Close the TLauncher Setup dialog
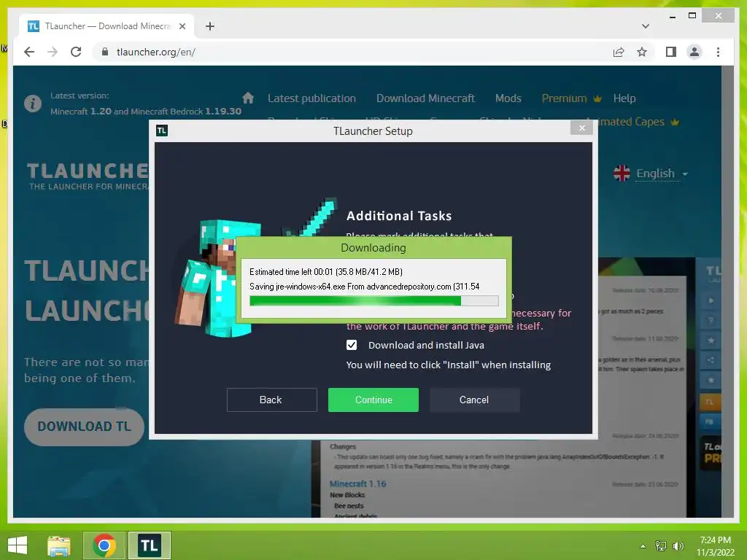The width and height of the screenshot is (747, 560). point(581,128)
